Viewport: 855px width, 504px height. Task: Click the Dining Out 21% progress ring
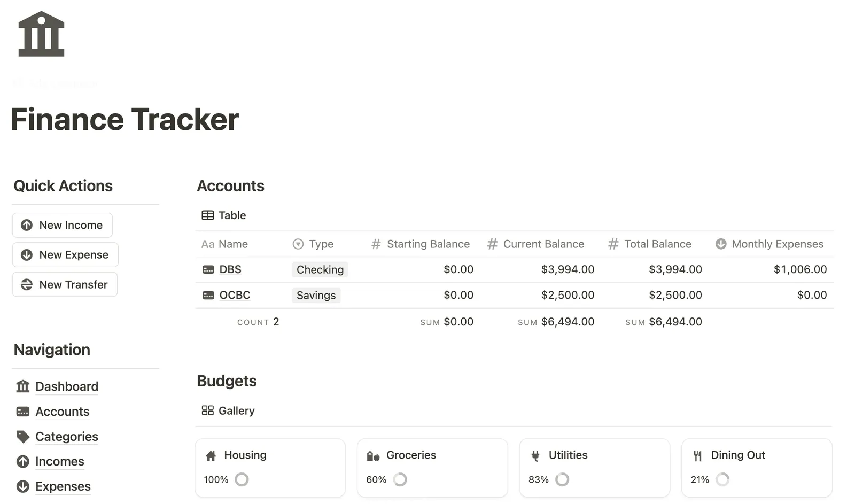tap(722, 479)
